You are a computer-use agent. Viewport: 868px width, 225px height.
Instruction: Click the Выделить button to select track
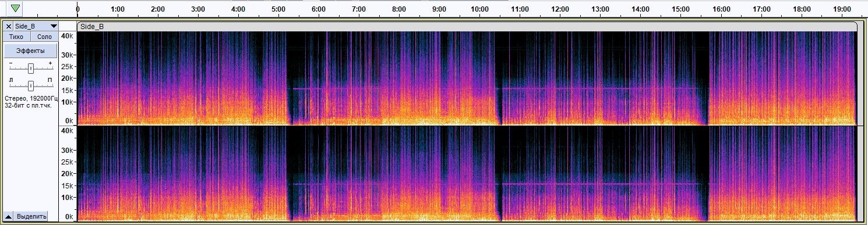[31, 216]
